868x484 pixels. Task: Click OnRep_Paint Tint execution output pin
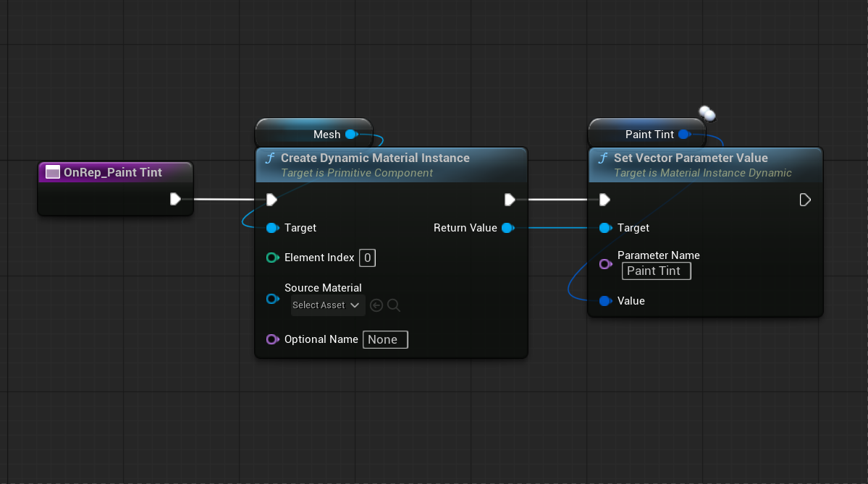click(175, 199)
